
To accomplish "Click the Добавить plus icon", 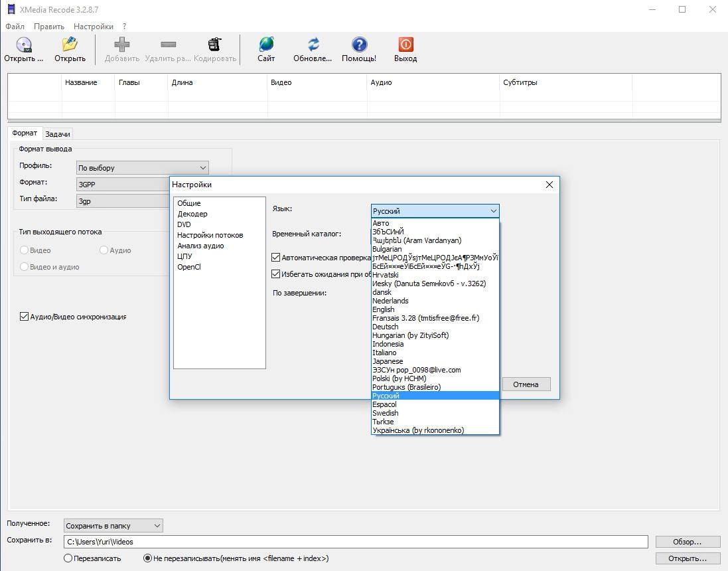I will click(121, 44).
